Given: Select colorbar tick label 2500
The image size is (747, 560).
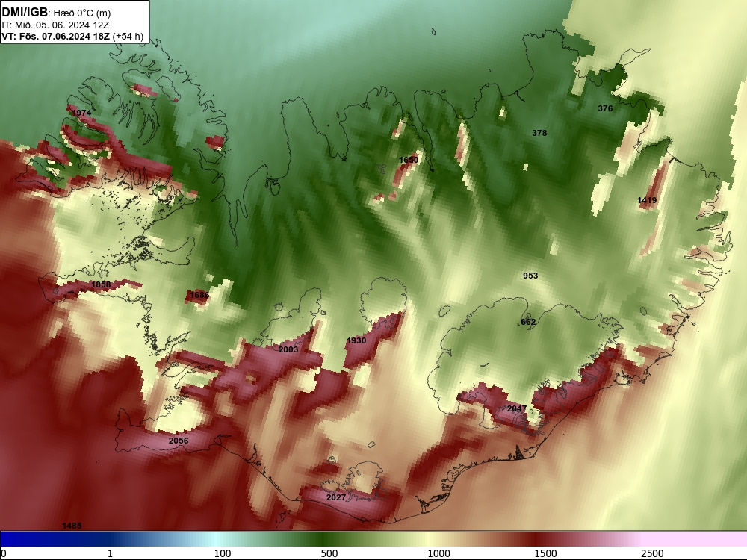Looking at the screenshot, I should point(652,553).
